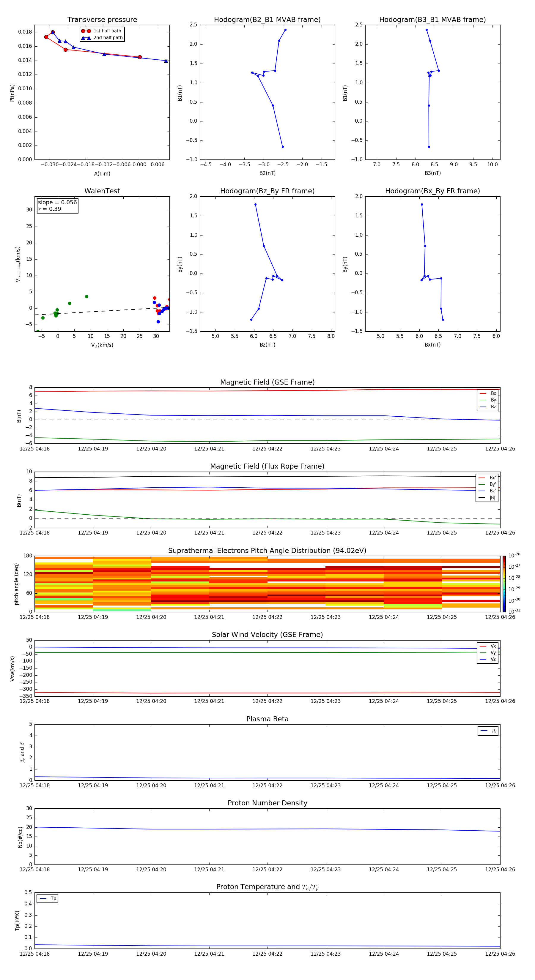Click the Bz legend entry in GSE magnetic field
Screen dimensions: 535x980
point(488,407)
